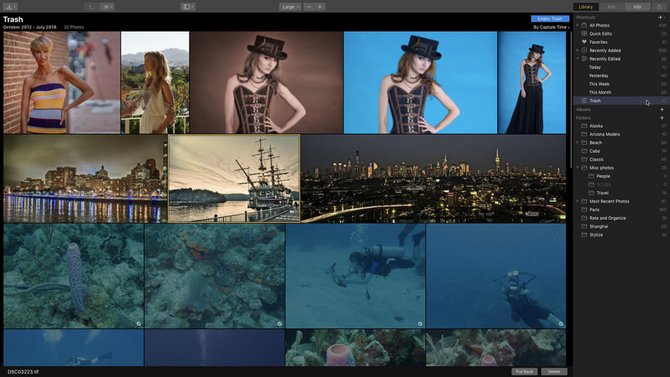
Task: Collapse the Misc photos folder
Action: coord(578,168)
